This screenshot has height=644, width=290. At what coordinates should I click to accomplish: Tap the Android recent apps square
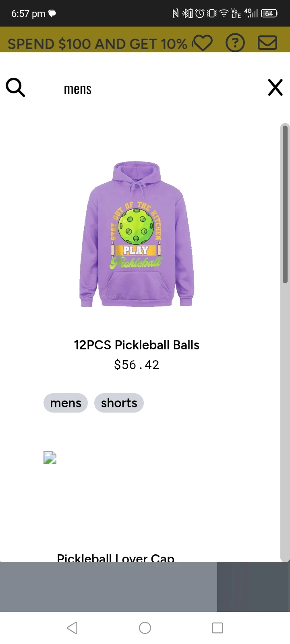pos(217,627)
